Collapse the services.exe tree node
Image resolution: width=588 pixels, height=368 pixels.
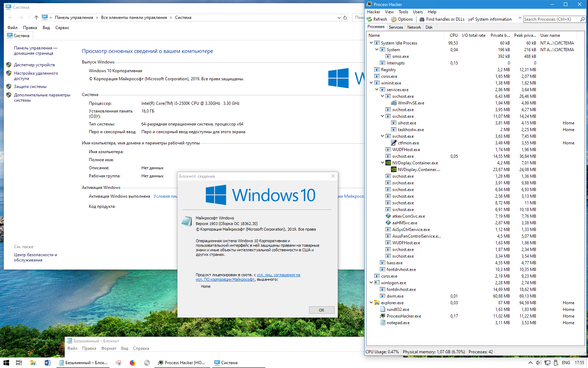coord(377,90)
